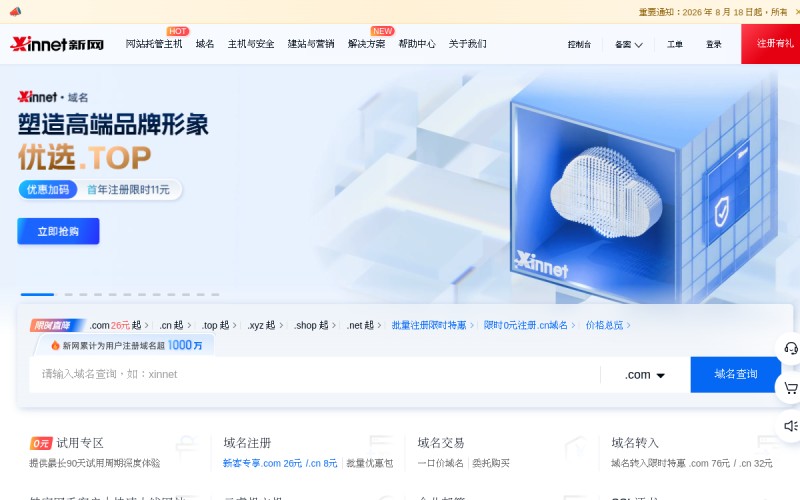Expand the 备案 dropdown
The height and width of the screenshot is (500, 800).
click(x=629, y=45)
